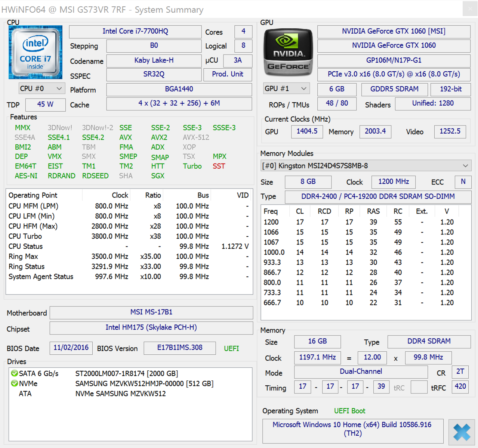Click the NVIDIA GeForce logo image
The image size is (478, 448).
288,53
